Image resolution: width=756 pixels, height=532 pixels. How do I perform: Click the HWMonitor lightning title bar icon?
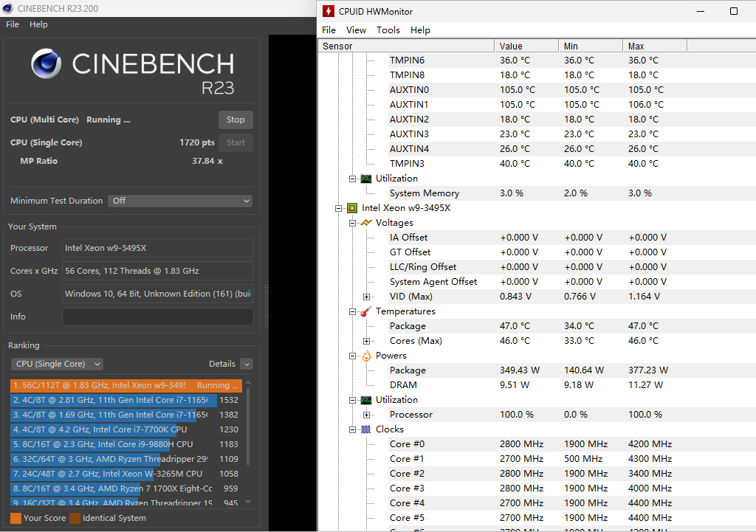pos(329,11)
